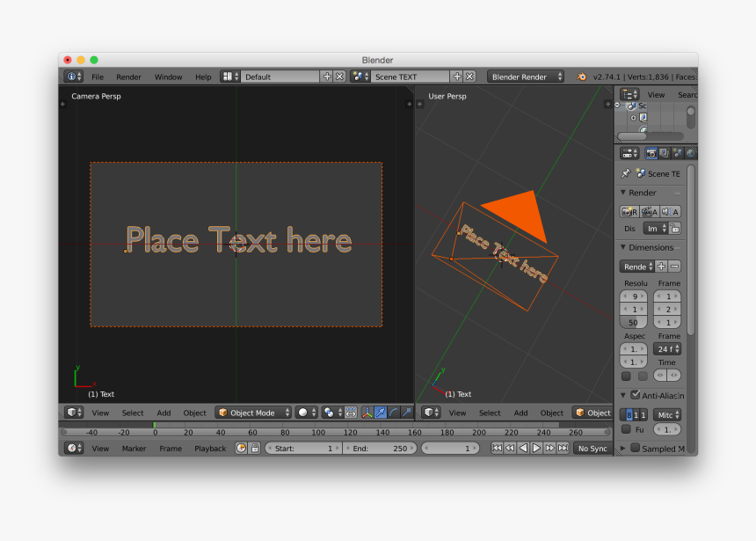Viewport: 756px width, 541px height.
Task: Enable the Fu full sample checkbox
Action: pos(626,428)
